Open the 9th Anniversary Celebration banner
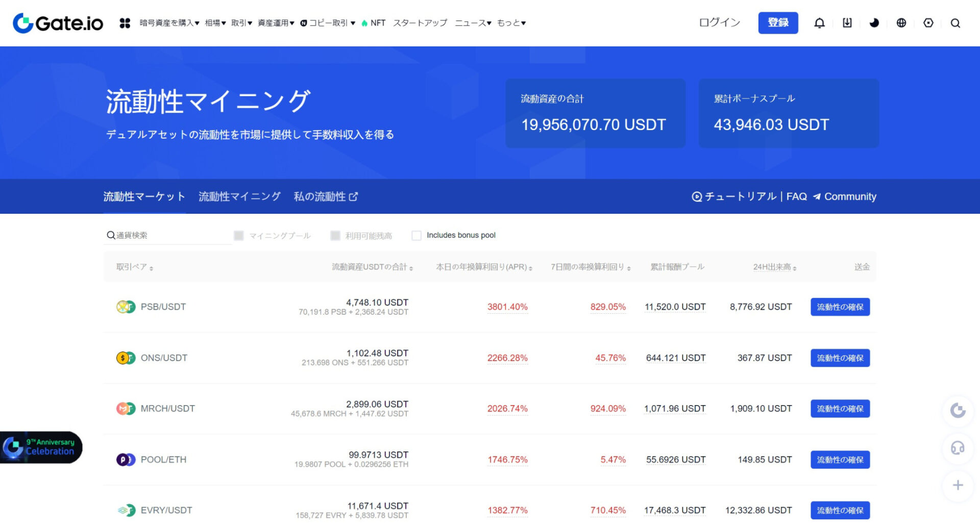The height and width of the screenshot is (528, 980). pos(41,447)
